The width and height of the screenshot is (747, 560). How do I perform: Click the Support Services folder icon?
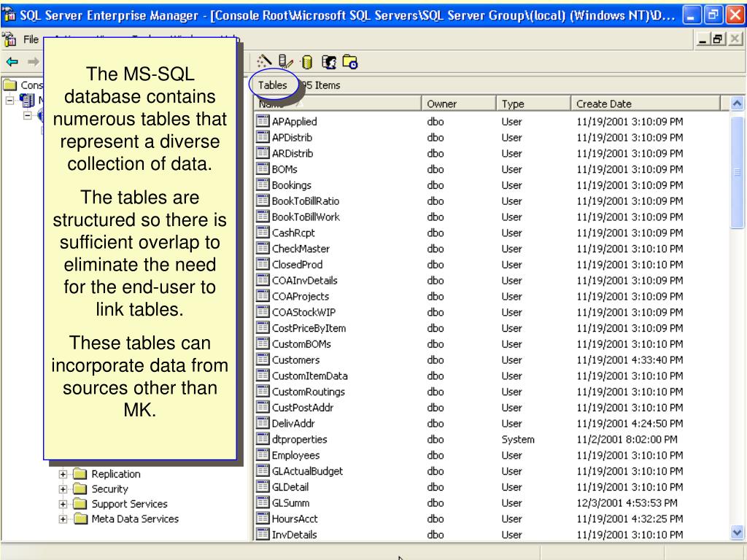point(80,504)
